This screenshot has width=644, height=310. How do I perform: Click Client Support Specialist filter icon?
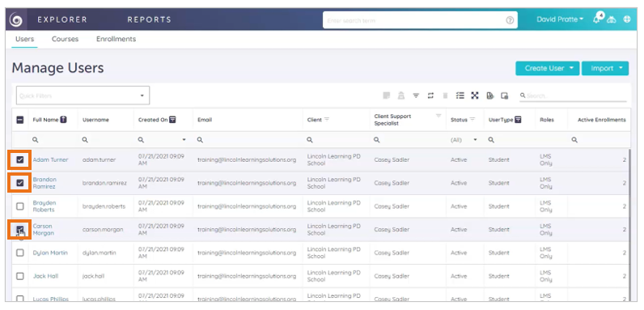(439, 116)
